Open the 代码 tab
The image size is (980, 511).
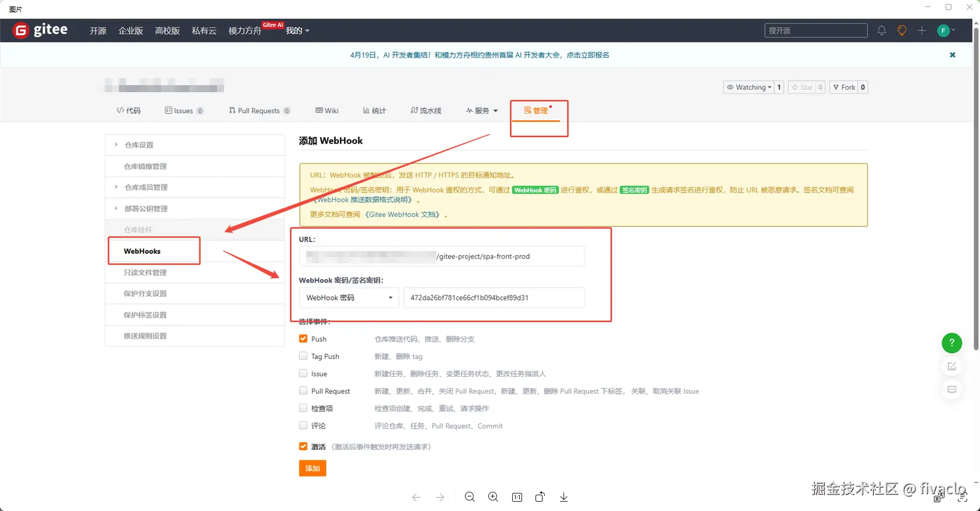point(128,110)
